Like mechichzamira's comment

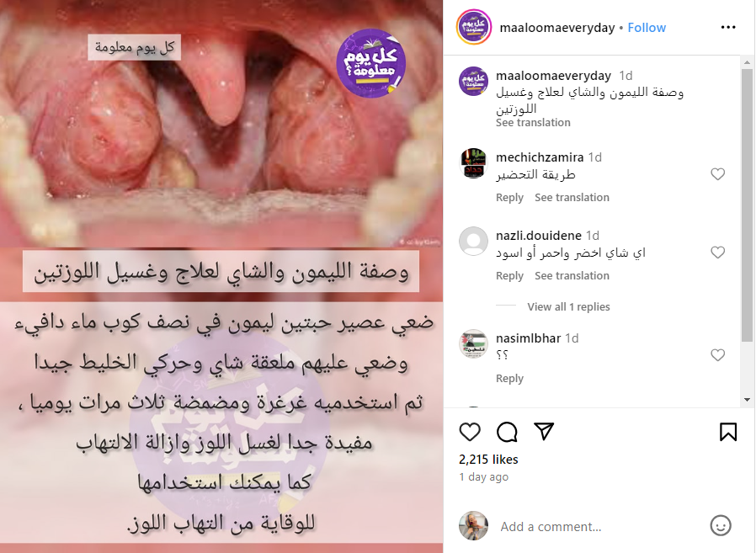click(717, 174)
